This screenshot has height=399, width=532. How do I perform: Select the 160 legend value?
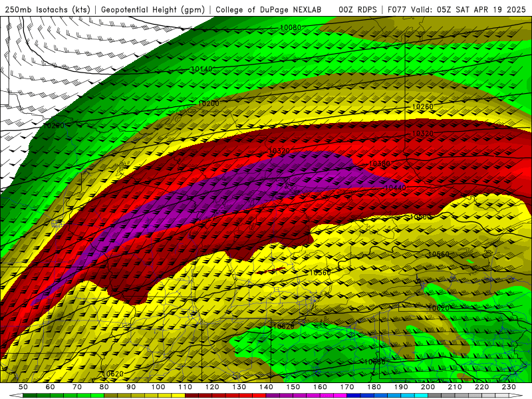click(x=320, y=387)
